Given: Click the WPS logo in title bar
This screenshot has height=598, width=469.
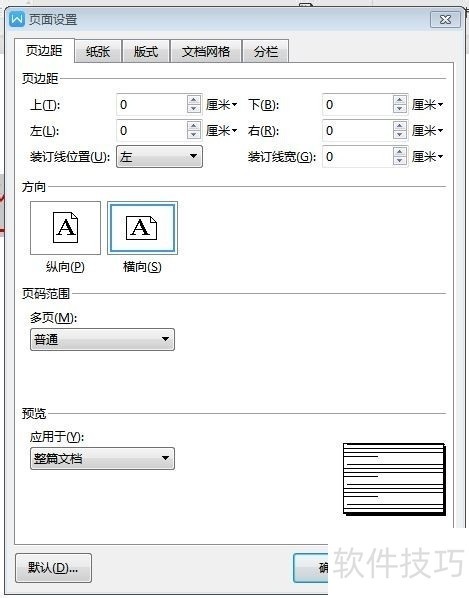Looking at the screenshot, I should 17,19.
